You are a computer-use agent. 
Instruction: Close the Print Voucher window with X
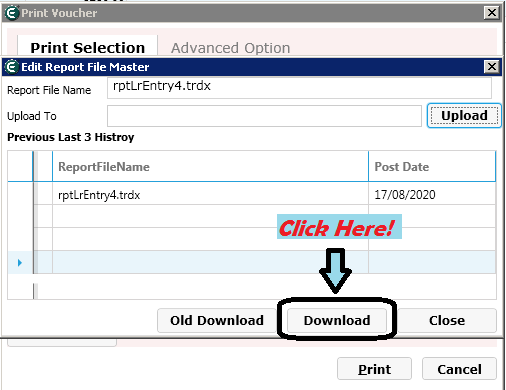[492, 13]
